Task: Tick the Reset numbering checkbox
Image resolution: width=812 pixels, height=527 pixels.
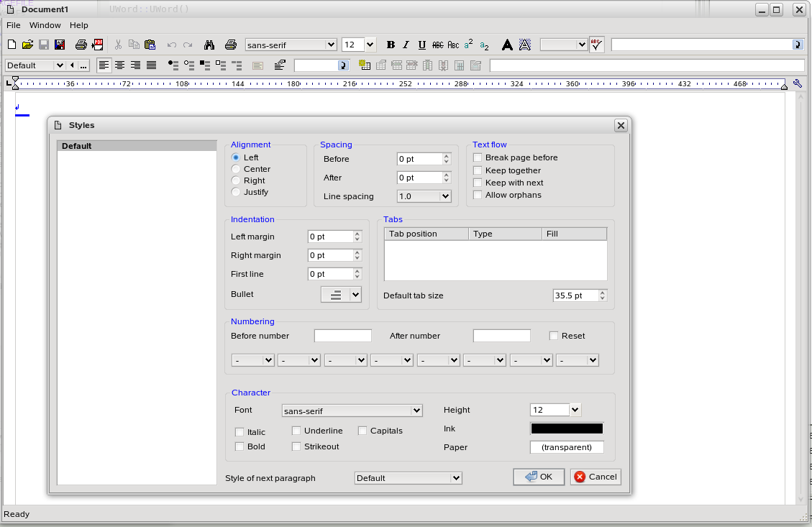Action: coord(554,336)
